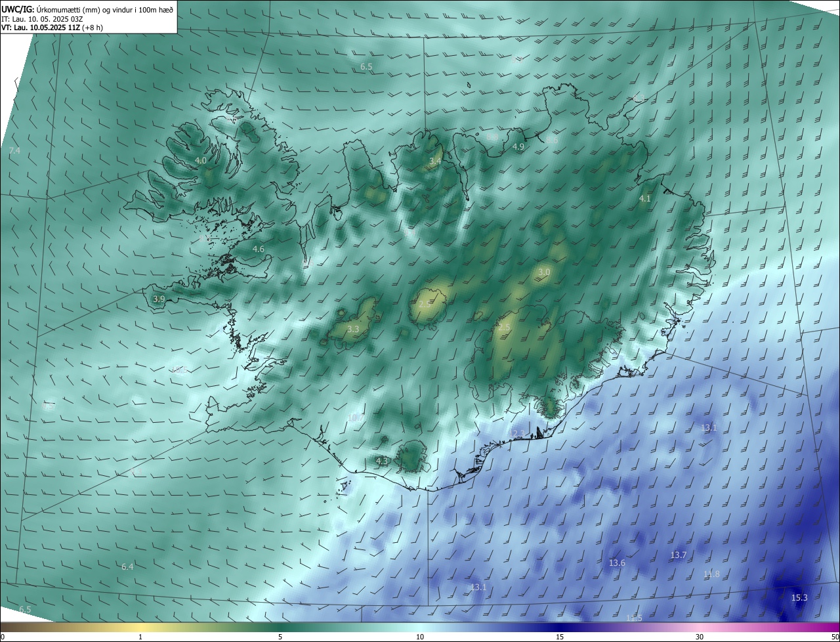Viewport: 840px width, 642px height.
Task: Click the 11.8 value label
Action: point(711,574)
